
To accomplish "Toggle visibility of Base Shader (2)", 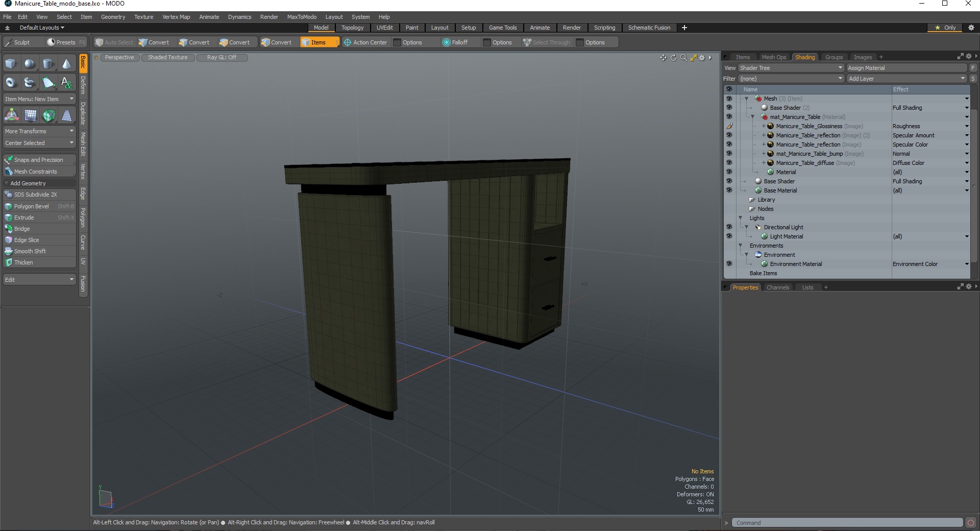I will [729, 108].
